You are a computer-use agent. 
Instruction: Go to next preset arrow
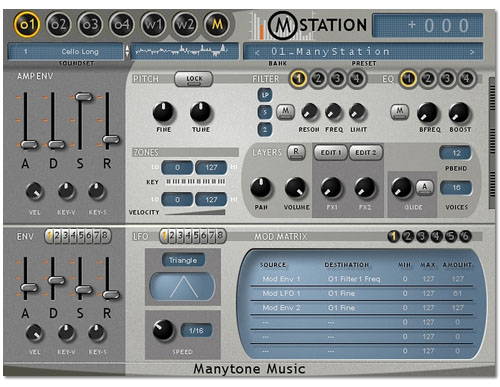pyautogui.click(x=472, y=52)
